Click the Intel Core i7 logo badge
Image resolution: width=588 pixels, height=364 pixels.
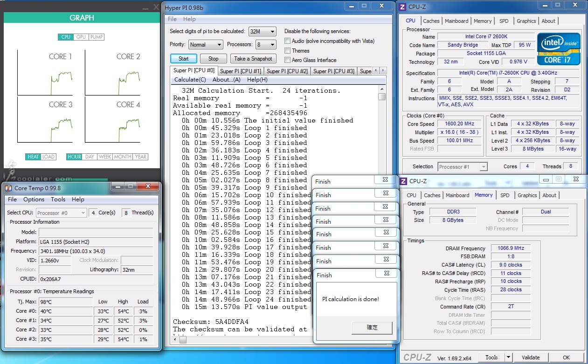point(559,49)
